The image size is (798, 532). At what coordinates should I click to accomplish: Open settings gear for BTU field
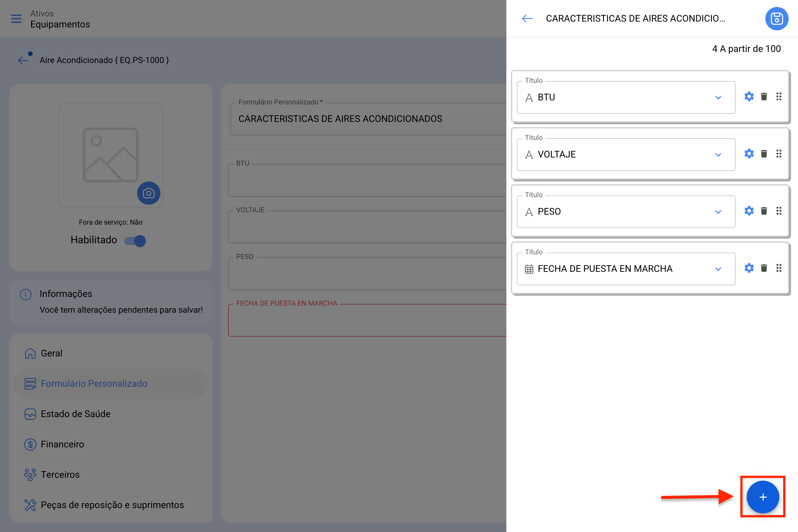point(749,97)
